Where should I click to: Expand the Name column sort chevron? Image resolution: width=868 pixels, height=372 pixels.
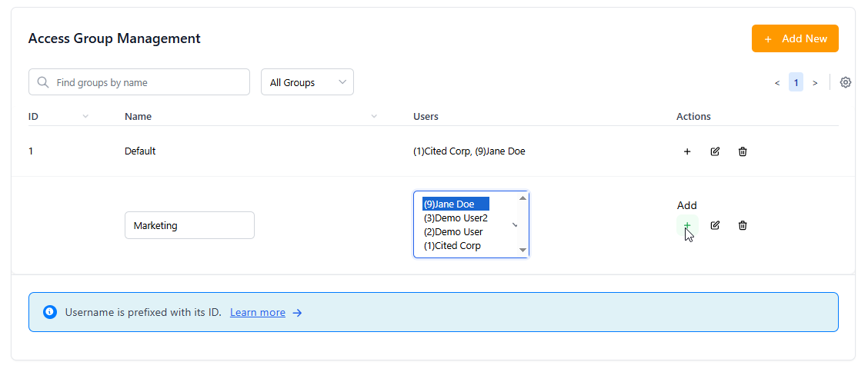[374, 117]
